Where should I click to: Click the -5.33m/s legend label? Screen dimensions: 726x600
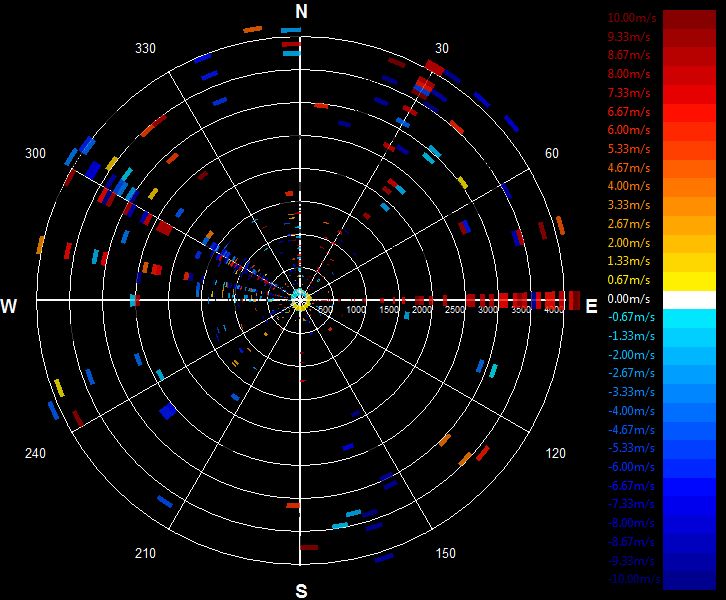pyautogui.click(x=631, y=448)
